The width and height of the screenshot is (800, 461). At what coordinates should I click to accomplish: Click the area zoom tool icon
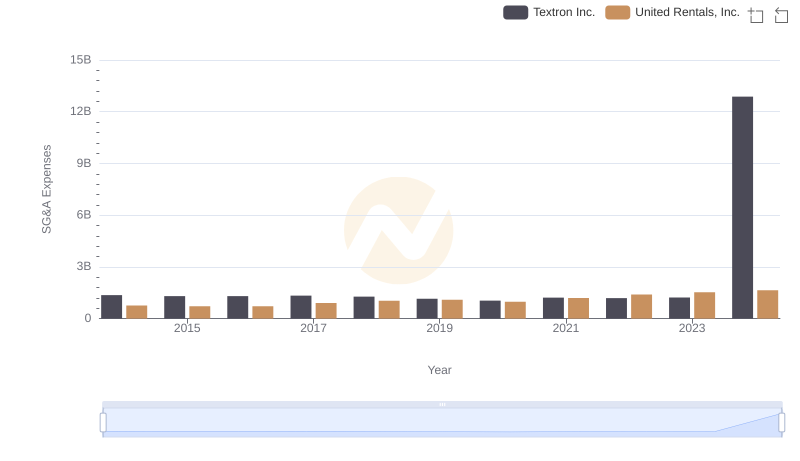pos(756,15)
